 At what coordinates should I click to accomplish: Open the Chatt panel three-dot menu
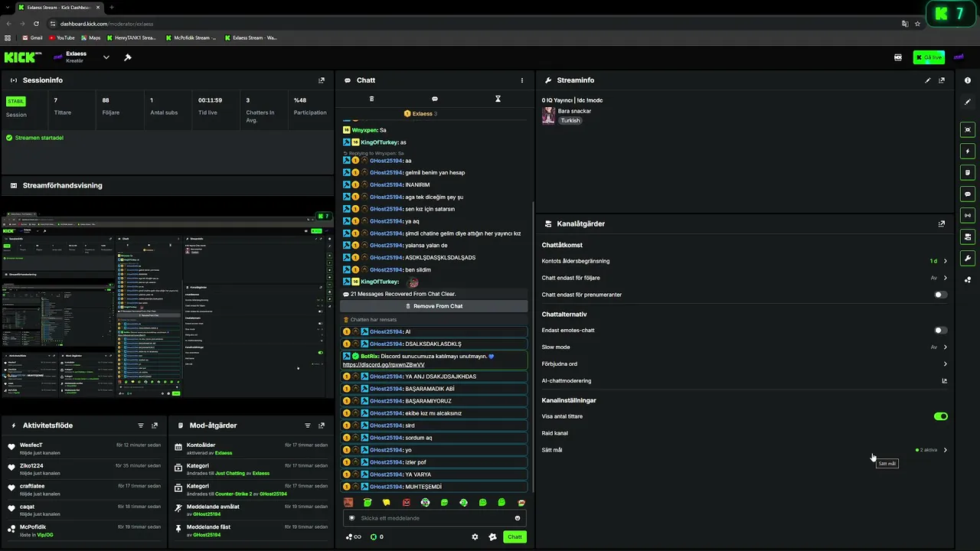tap(522, 80)
